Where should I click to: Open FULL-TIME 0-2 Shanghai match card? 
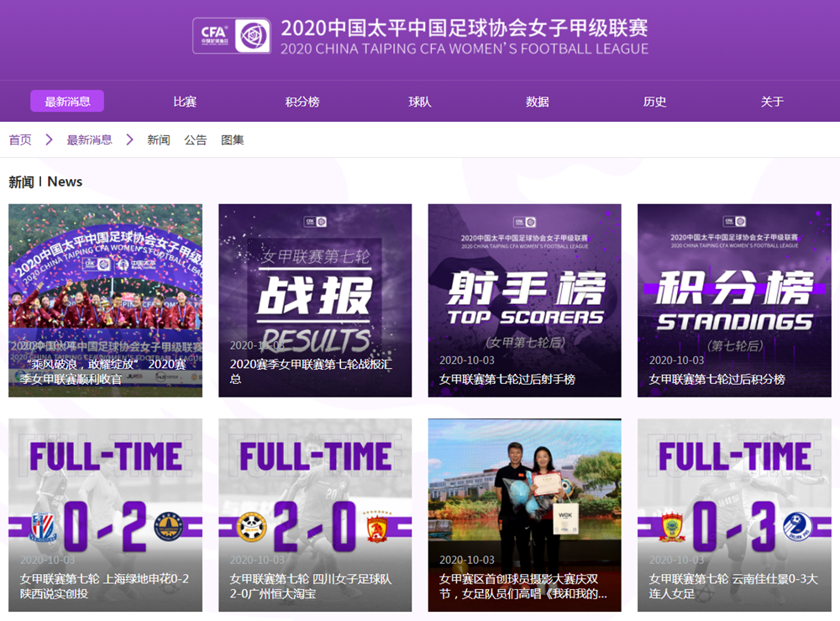coord(106,515)
